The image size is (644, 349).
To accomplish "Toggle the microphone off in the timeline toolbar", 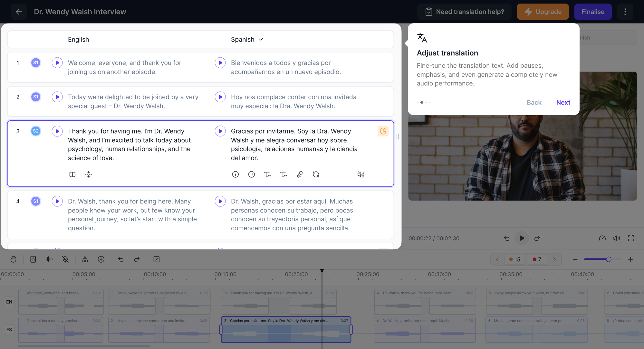I will click(65, 259).
